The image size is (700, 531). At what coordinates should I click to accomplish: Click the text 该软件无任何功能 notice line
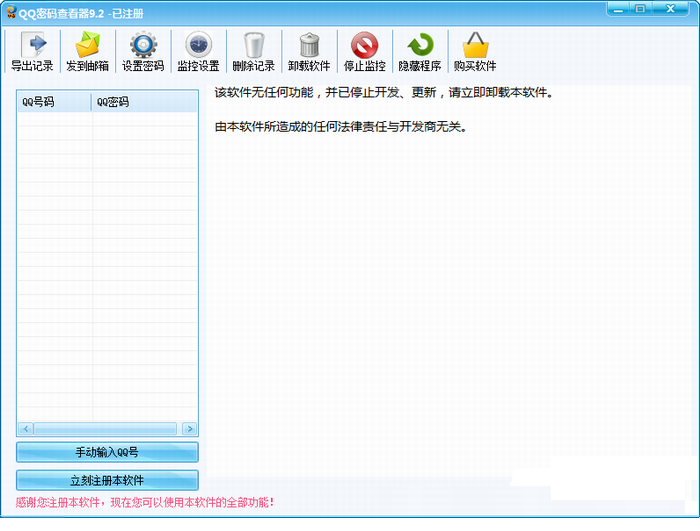click(384, 92)
